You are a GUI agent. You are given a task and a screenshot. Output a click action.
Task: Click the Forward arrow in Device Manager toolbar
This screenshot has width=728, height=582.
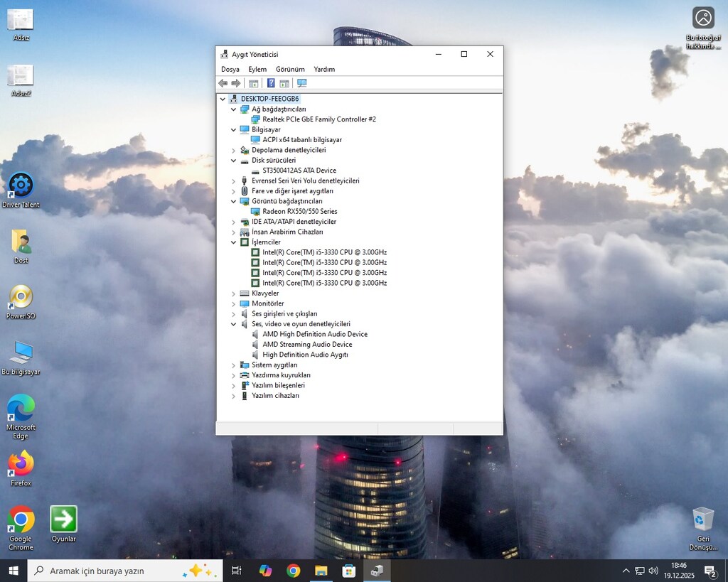236,83
